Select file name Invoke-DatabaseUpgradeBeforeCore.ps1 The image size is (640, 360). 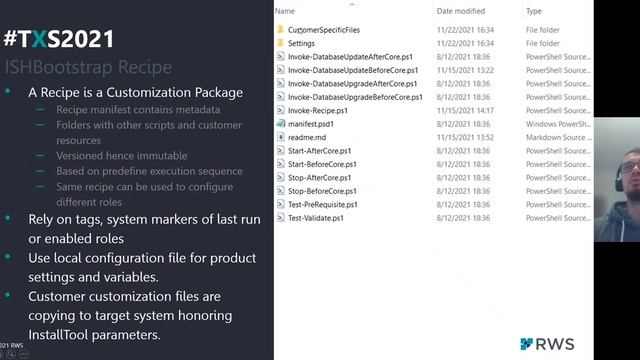(355, 97)
